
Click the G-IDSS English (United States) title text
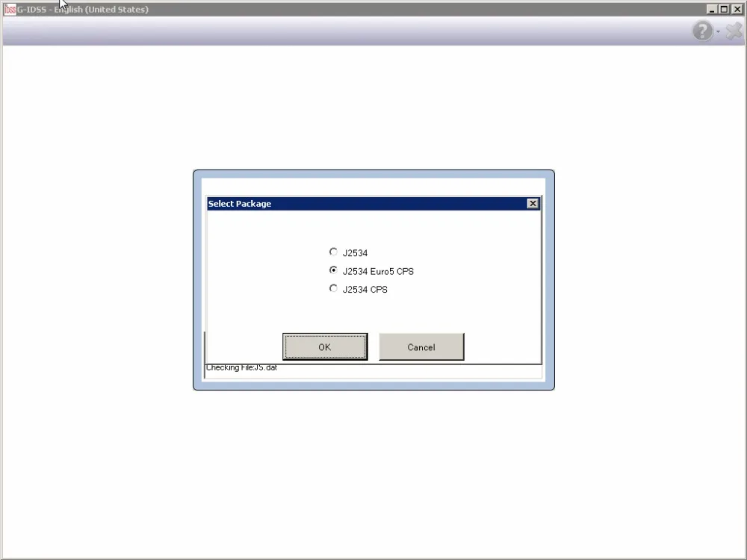[83, 10]
